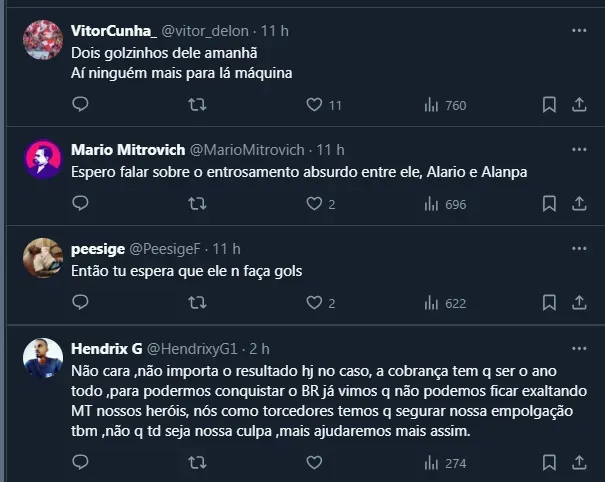This screenshot has height=482, width=605.
Task: Like Mario Mitrovich's tweet
Action: coord(314,204)
